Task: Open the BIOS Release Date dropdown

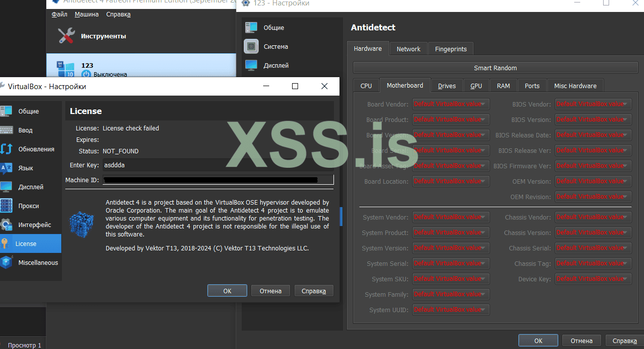Action: point(593,135)
